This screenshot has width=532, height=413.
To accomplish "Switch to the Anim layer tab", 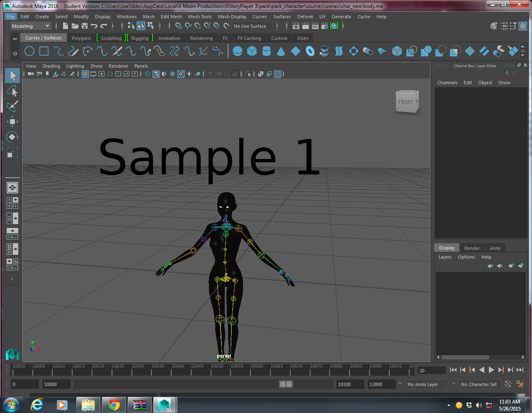I will tap(495, 248).
